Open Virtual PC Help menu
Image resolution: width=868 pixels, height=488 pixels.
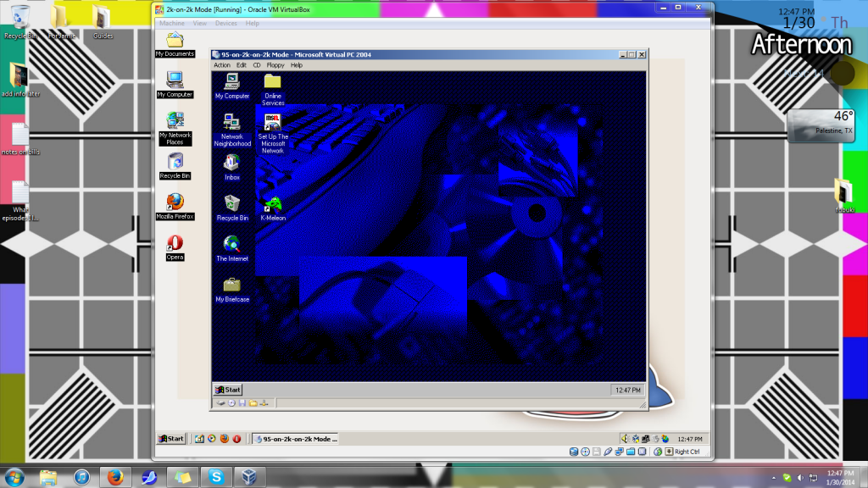tap(297, 65)
